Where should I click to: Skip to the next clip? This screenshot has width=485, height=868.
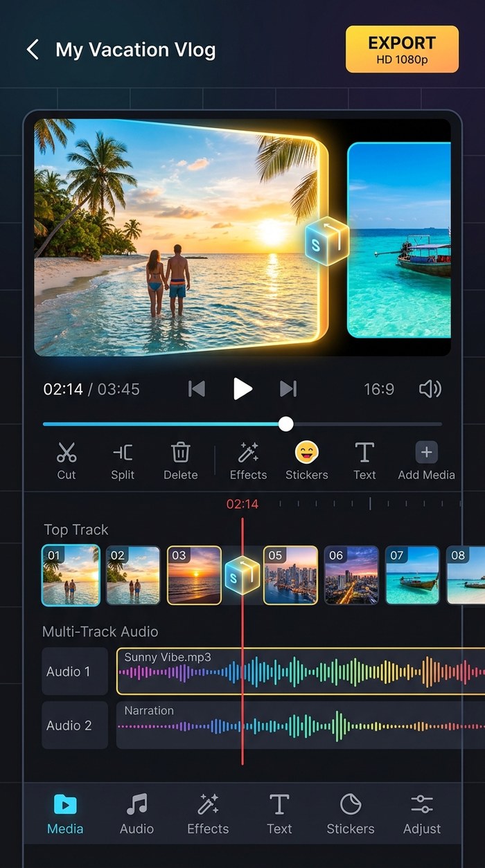[288, 389]
